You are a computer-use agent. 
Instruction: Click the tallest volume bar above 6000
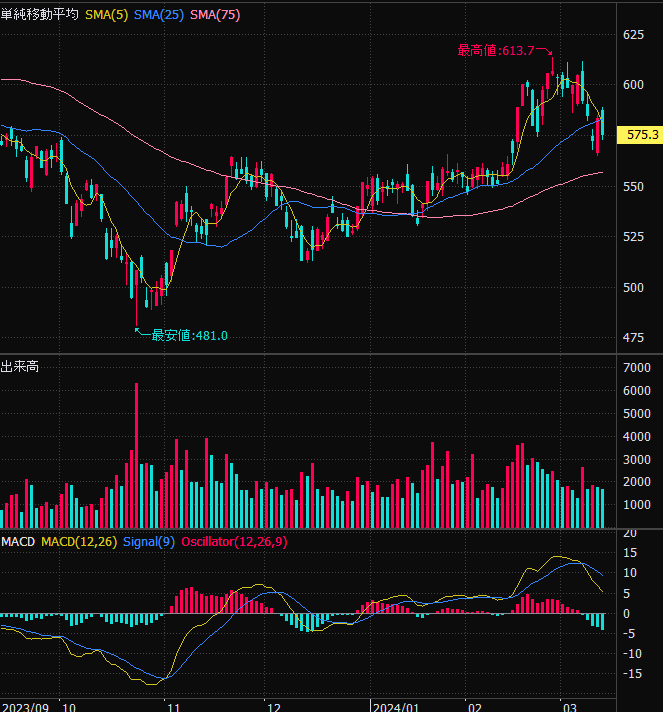click(x=136, y=455)
